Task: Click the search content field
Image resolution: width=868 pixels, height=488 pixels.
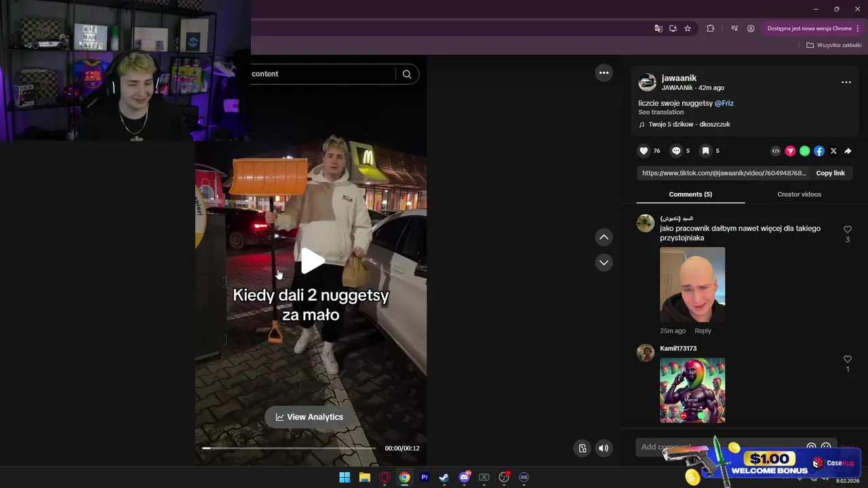Action: [322, 74]
